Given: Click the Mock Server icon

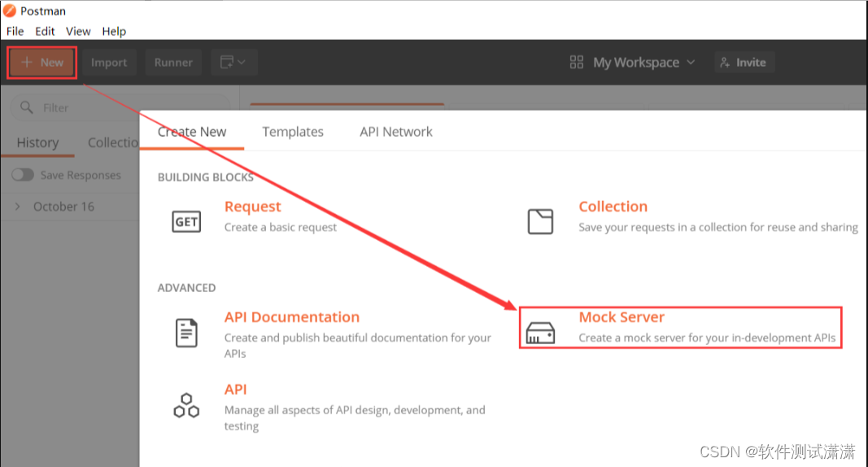Looking at the screenshot, I should click(540, 333).
